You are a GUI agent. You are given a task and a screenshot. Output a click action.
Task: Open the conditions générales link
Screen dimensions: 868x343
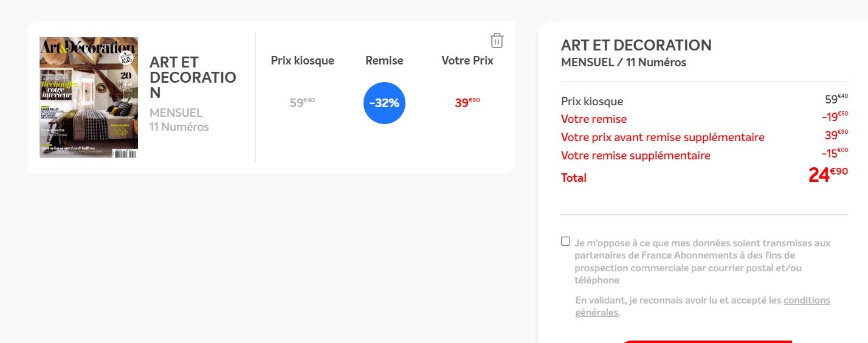(806, 300)
